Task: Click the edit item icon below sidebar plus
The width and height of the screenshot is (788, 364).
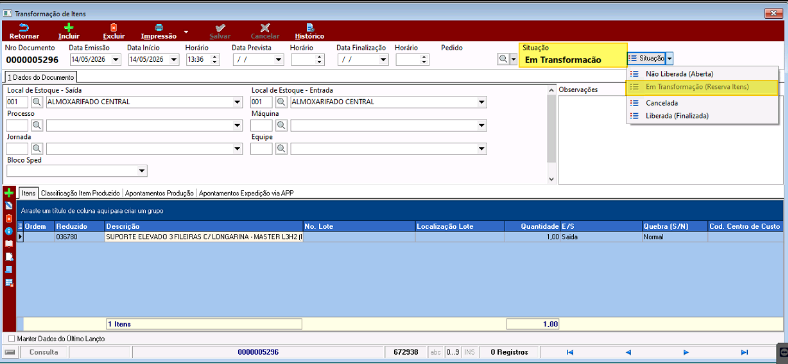Action: [x=9, y=206]
